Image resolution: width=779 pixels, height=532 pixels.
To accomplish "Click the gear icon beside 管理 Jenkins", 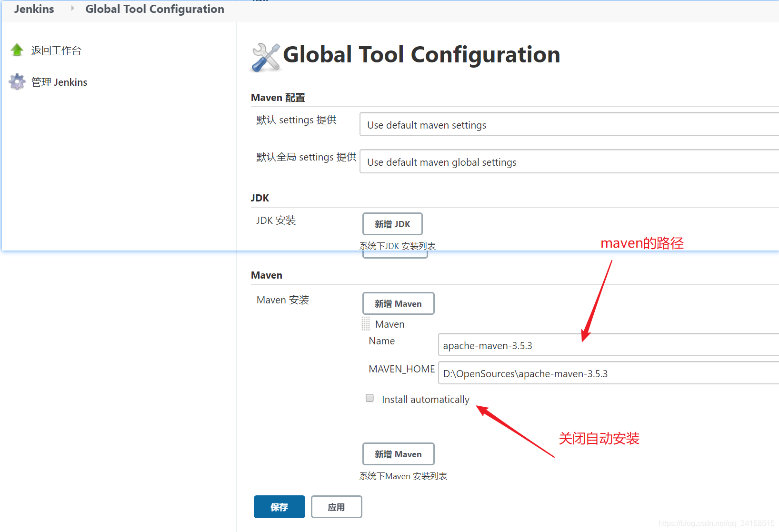I will [17, 82].
